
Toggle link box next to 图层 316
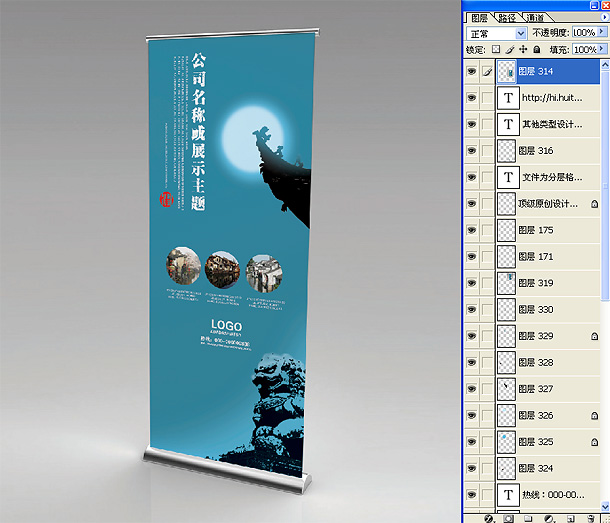487,151
